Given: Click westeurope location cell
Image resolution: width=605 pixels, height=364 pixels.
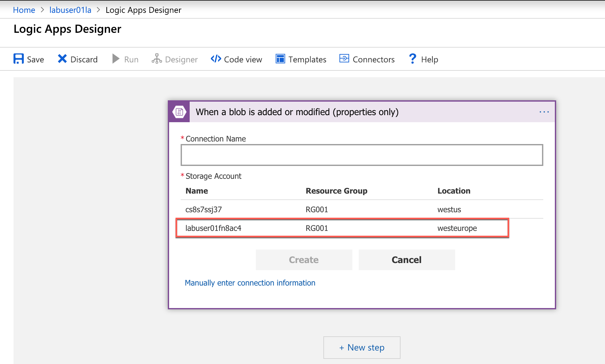Looking at the screenshot, I should 457,228.
